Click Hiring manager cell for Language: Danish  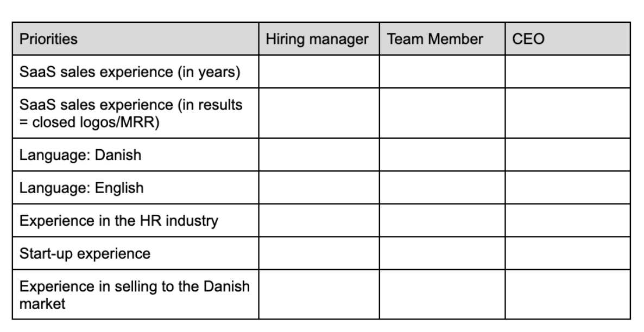(319, 155)
